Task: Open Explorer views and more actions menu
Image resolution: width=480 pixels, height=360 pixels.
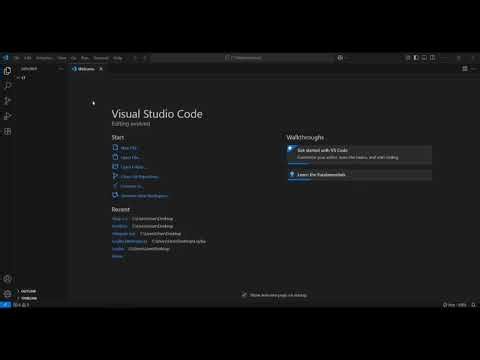Action: (61, 69)
